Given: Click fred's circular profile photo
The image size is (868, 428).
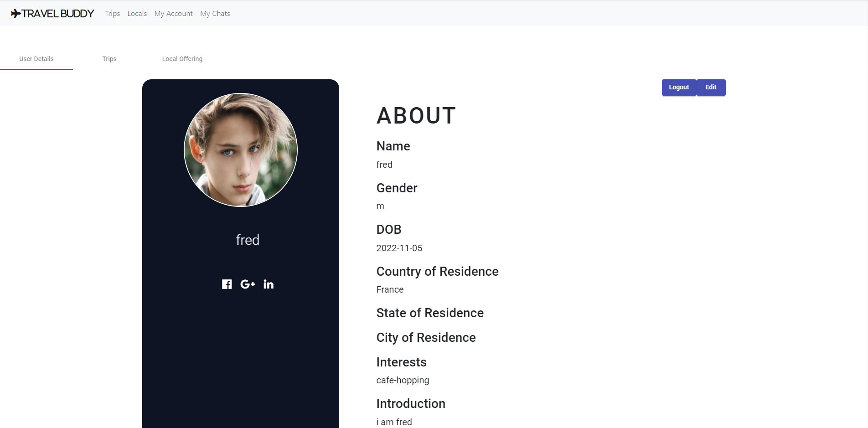Looking at the screenshot, I should 240,150.
